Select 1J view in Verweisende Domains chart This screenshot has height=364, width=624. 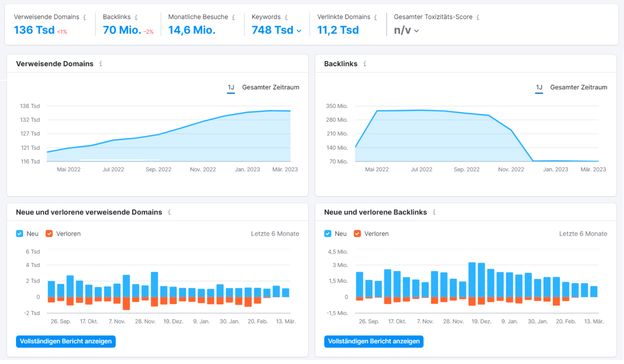click(x=231, y=87)
